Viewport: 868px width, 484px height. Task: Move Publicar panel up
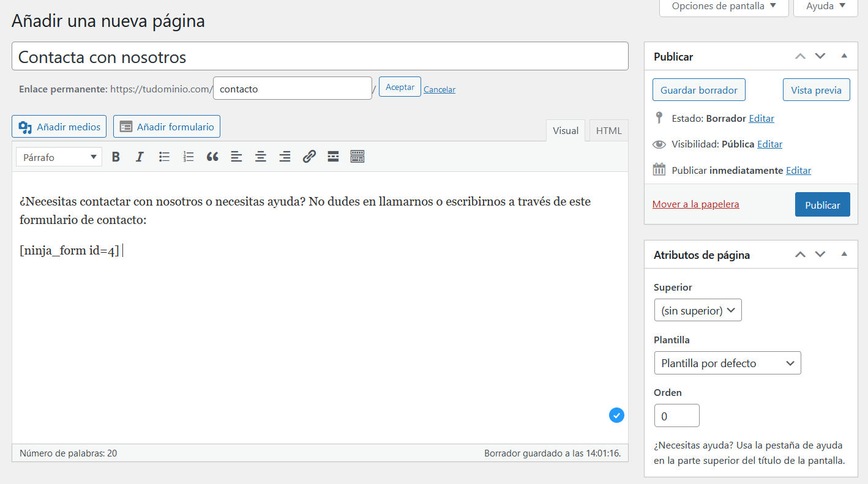click(x=800, y=56)
